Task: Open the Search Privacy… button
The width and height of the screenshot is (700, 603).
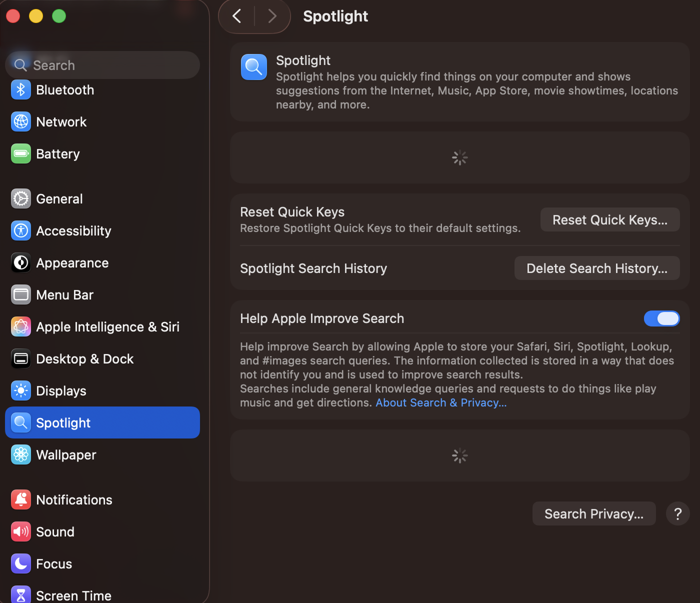Action: pyautogui.click(x=594, y=513)
